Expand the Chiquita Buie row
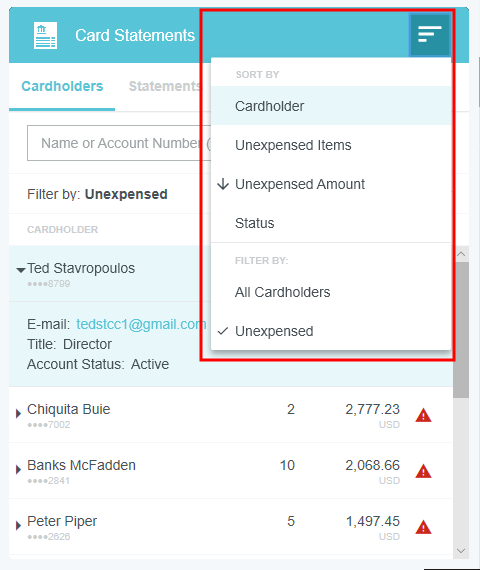The image size is (480, 570). coord(18,413)
